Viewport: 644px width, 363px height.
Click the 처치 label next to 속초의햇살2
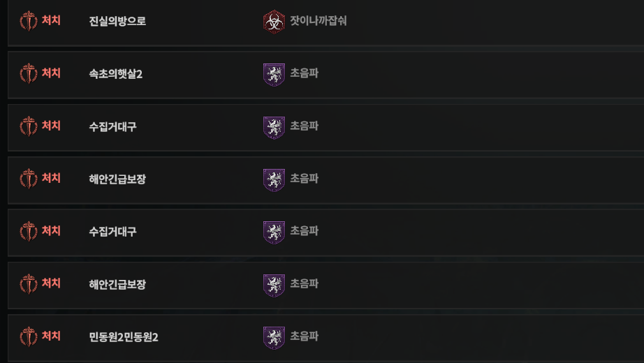52,73
